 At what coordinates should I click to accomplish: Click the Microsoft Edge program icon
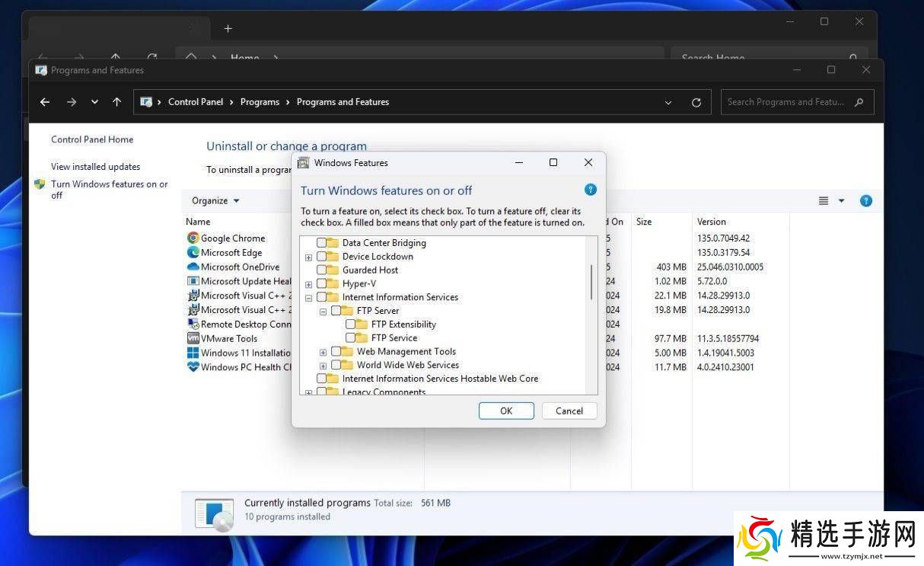[x=193, y=253]
